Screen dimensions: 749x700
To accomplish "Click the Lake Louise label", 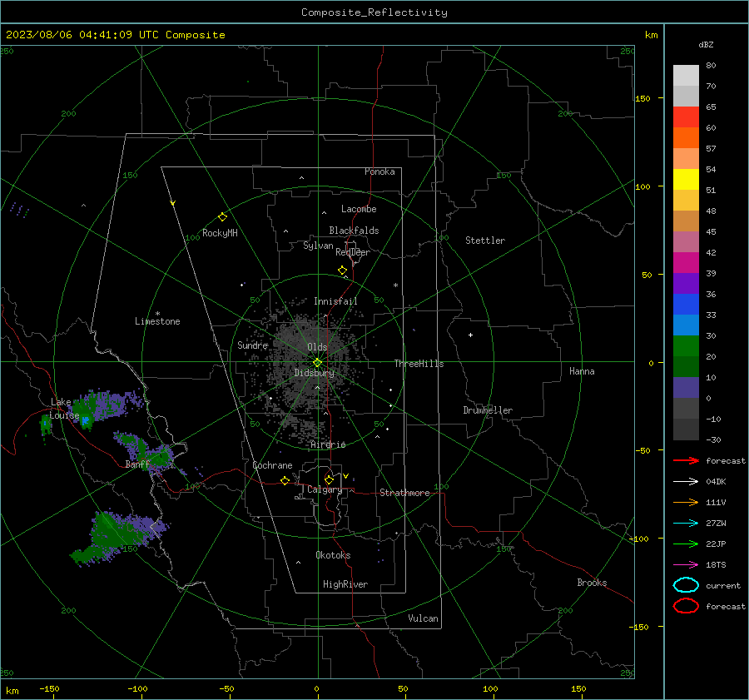I will pyautogui.click(x=64, y=409).
